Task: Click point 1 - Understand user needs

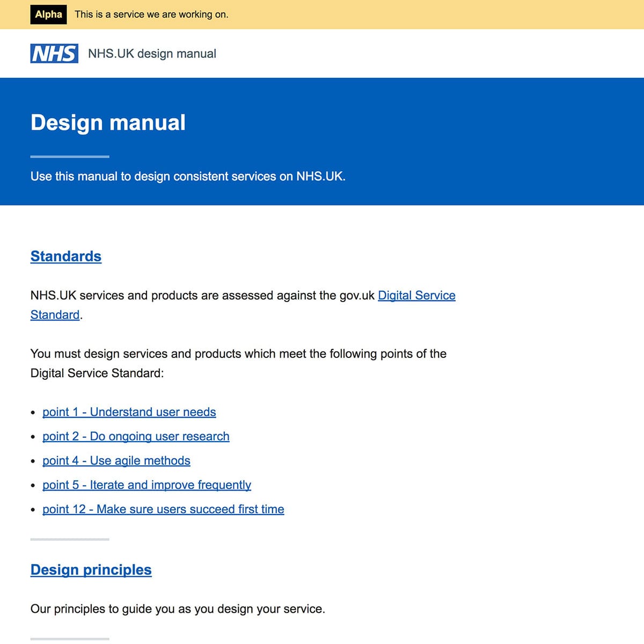Action: pyautogui.click(x=129, y=412)
